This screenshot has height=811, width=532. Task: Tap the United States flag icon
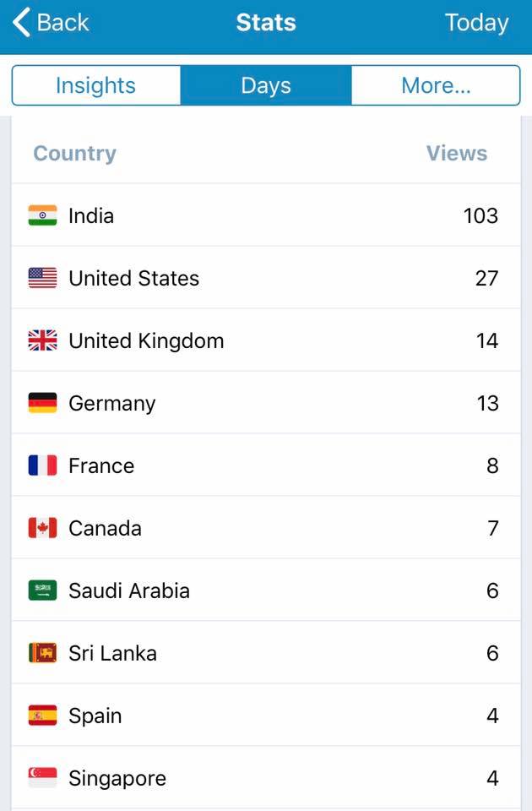pos(42,278)
